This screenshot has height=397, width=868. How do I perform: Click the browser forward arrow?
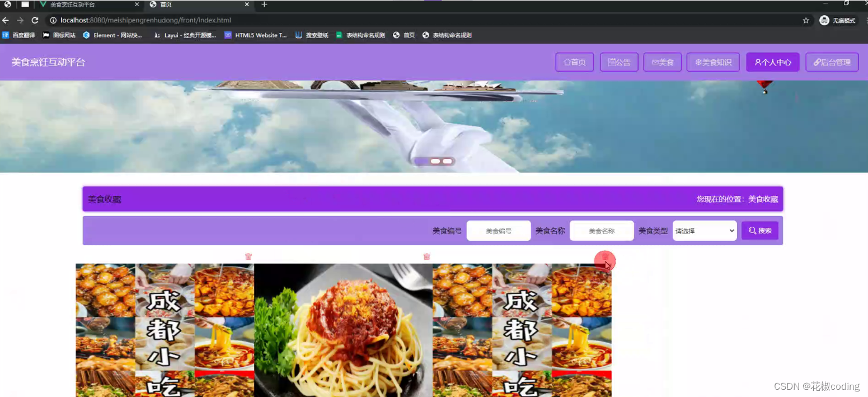click(x=20, y=20)
